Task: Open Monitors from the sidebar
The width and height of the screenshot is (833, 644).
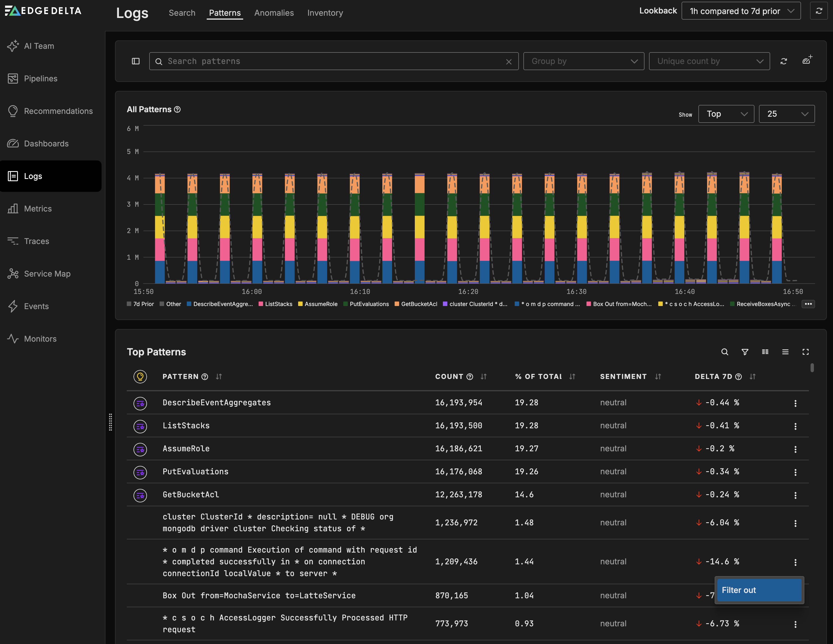Action: pyautogui.click(x=40, y=338)
